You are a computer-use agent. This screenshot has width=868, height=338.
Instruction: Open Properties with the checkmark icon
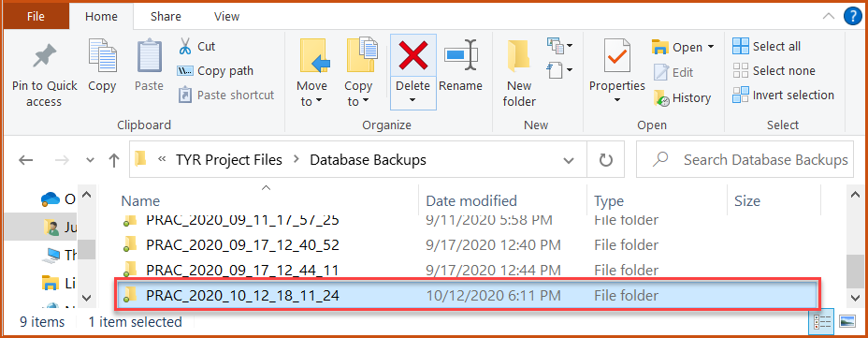pyautogui.click(x=616, y=55)
